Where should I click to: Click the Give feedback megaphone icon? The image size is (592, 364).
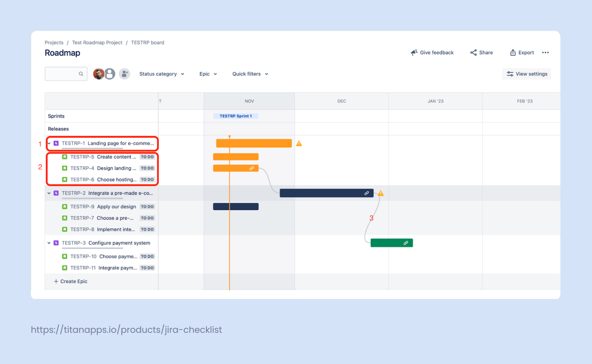(414, 52)
